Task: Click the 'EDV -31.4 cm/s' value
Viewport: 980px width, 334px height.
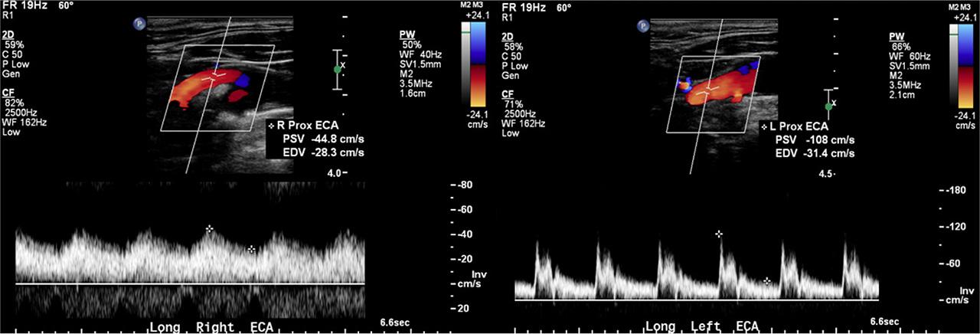Action: tap(815, 153)
